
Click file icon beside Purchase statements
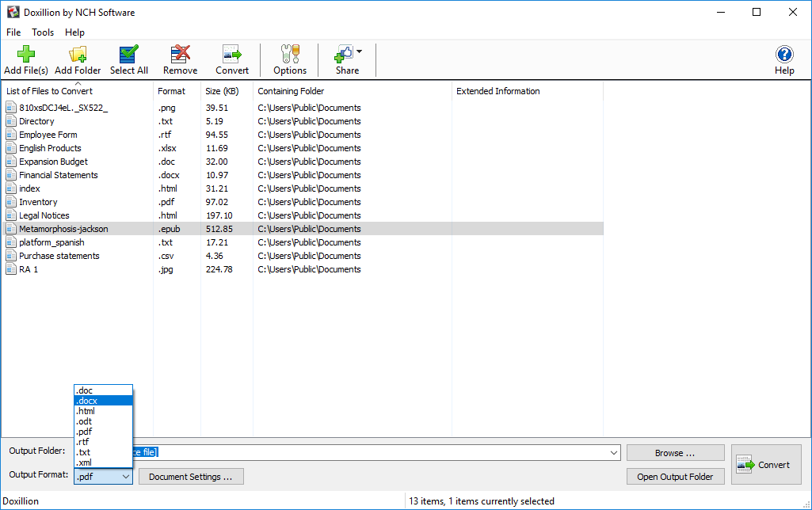11,255
